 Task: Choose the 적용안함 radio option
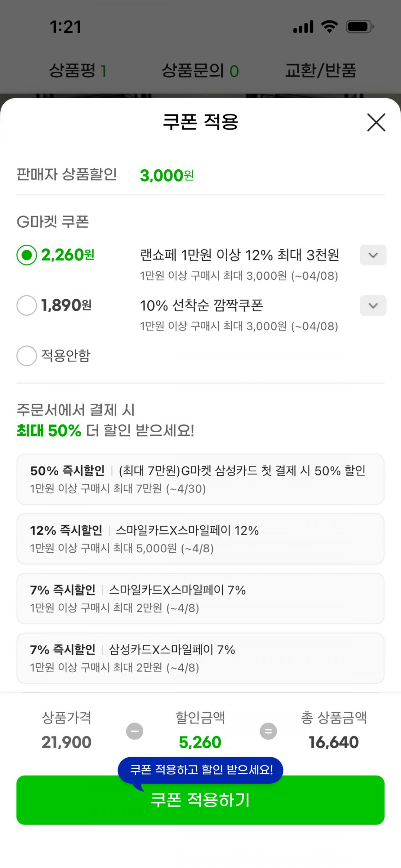[27, 356]
